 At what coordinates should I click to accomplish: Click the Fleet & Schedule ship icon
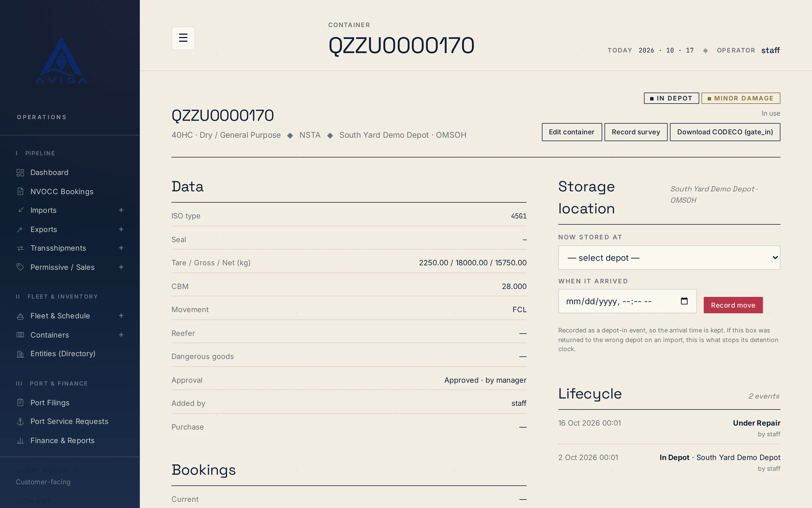[x=20, y=316]
